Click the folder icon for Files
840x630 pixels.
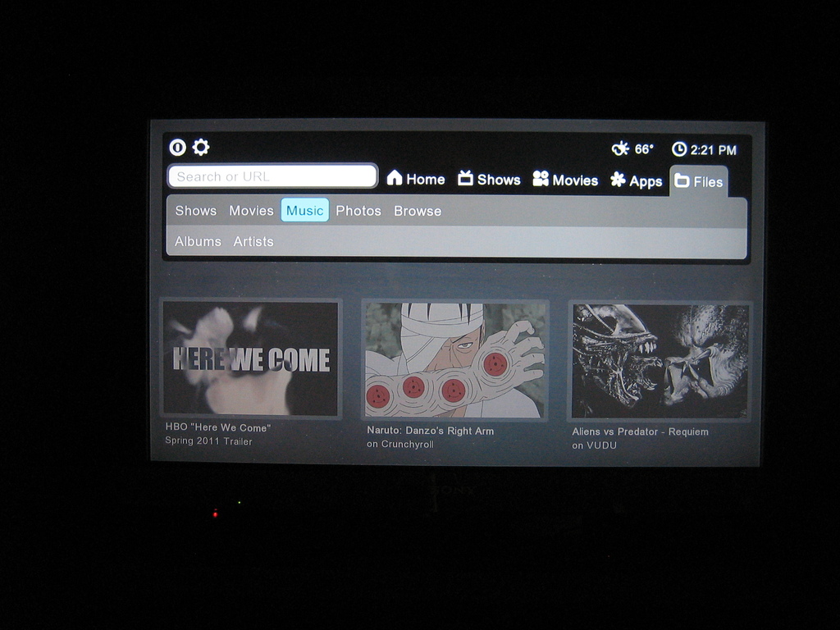click(682, 180)
